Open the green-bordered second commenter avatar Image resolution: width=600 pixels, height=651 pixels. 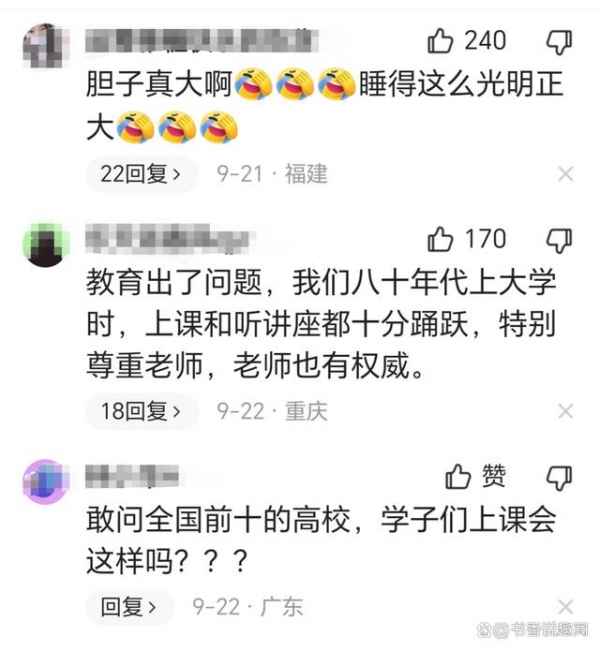(46, 244)
